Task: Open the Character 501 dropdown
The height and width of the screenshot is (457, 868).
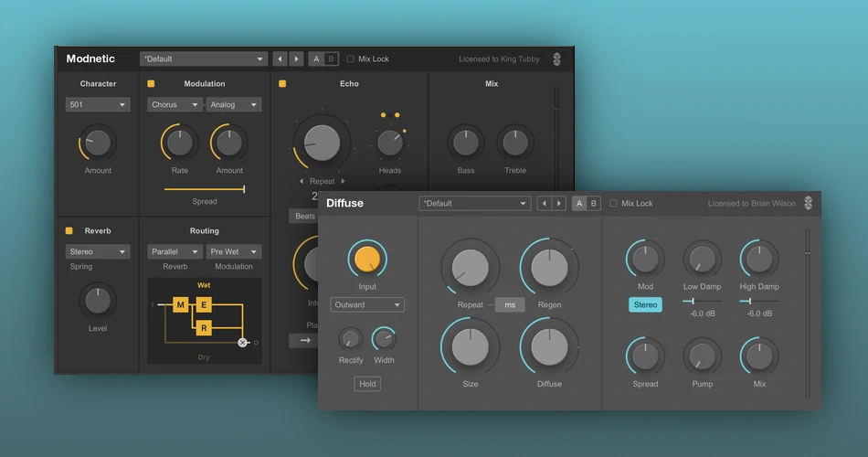Action: (98, 105)
